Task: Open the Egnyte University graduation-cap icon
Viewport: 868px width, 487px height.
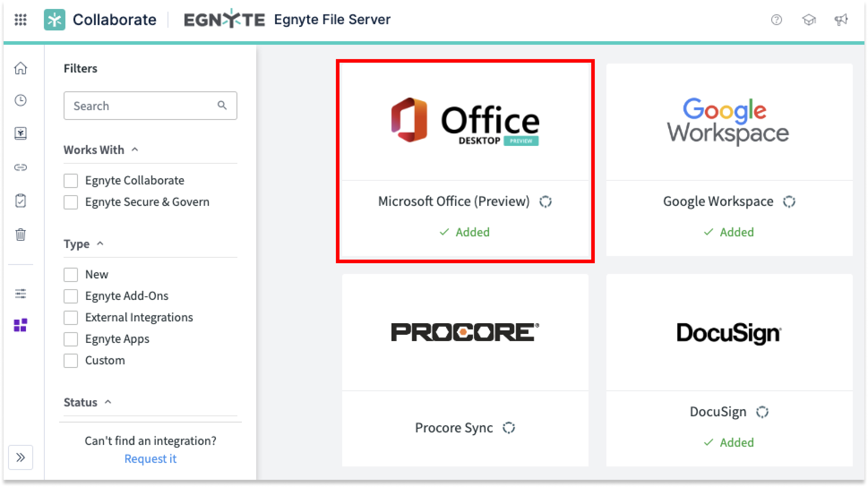Action: point(809,20)
